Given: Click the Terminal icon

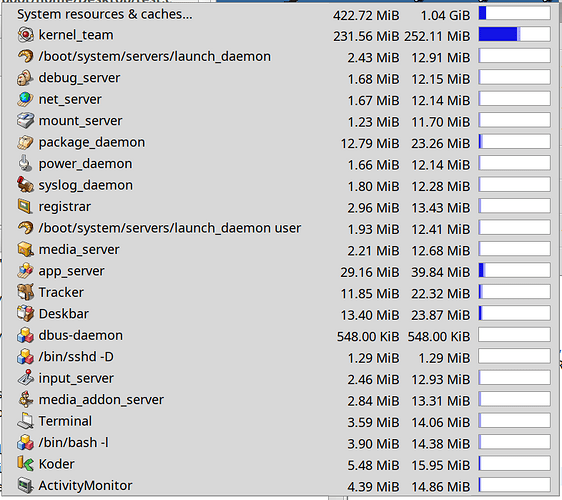Looking at the screenshot, I should [x=25, y=421].
